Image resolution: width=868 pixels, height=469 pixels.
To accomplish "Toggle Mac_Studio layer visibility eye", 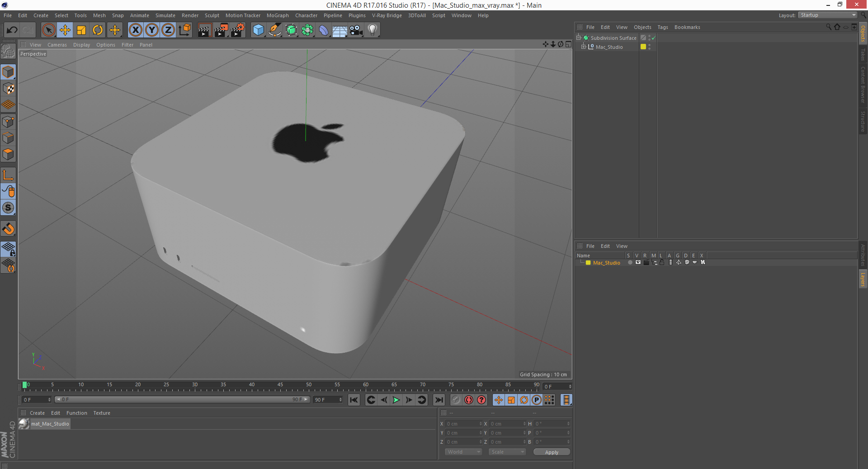I will (638, 262).
